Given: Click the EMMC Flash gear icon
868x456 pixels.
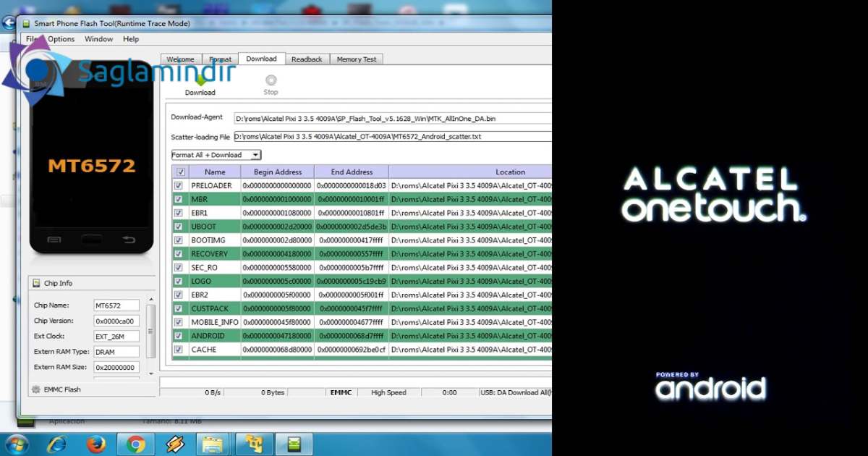Looking at the screenshot, I should point(36,389).
